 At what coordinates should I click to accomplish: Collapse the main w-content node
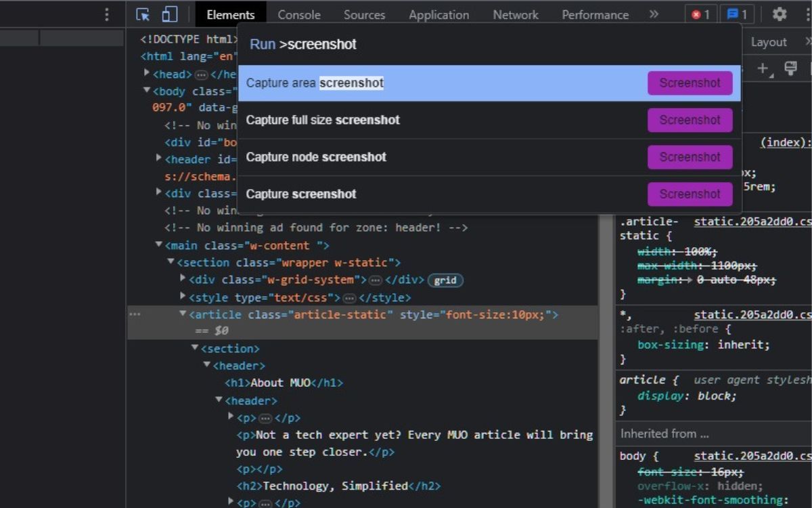[158, 245]
